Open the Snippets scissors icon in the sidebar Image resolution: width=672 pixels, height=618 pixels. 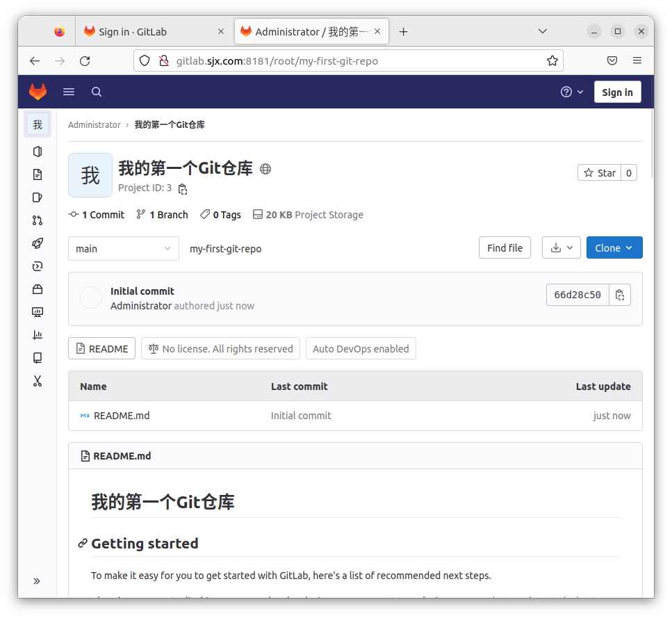38,381
